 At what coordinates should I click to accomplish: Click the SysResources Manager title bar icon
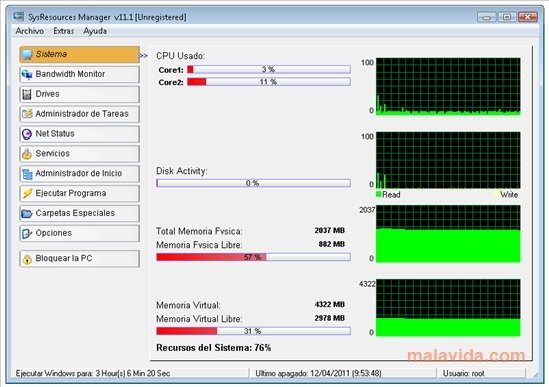tap(19, 16)
